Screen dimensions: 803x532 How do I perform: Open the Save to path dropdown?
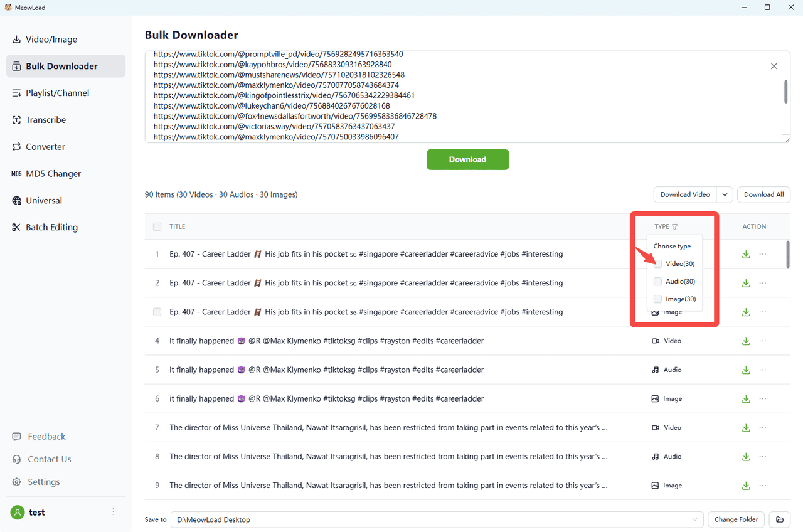pyautogui.click(x=694, y=519)
